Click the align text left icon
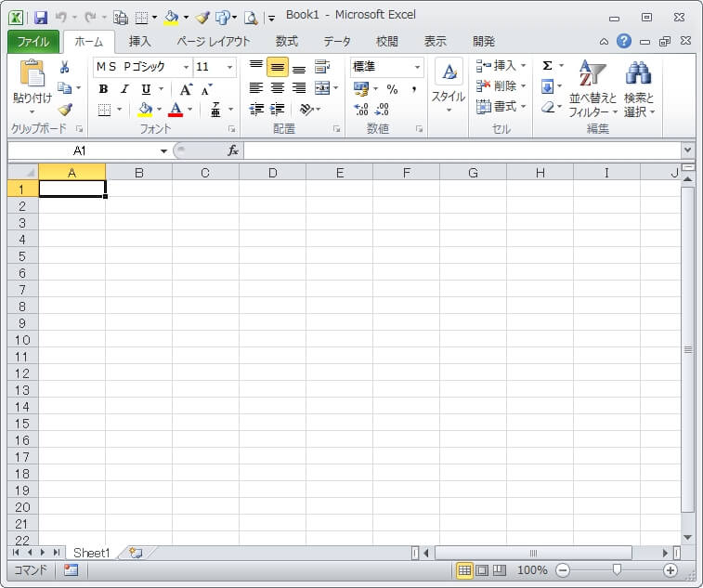The width and height of the screenshot is (703, 588). (256, 88)
